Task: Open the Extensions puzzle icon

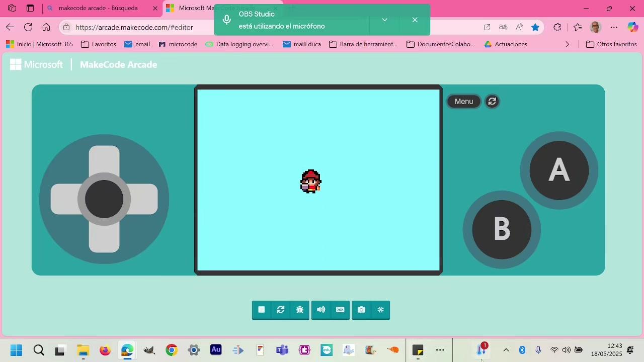Action: [557, 27]
